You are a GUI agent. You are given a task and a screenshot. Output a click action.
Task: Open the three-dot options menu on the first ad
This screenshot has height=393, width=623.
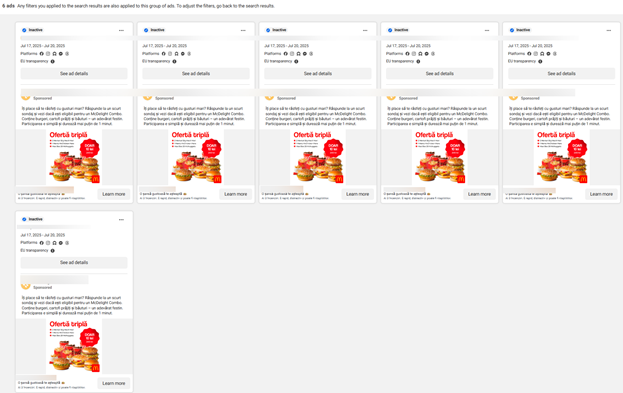[121, 30]
